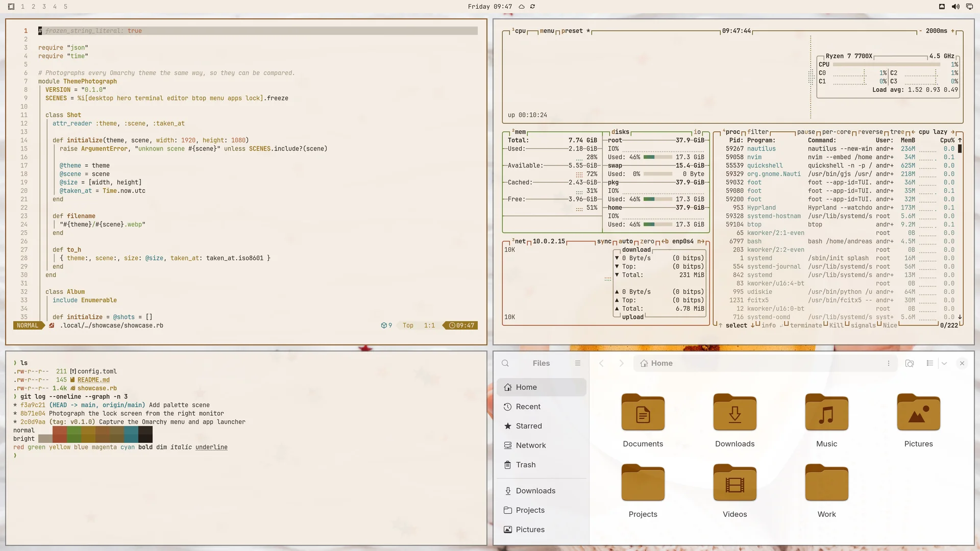Switch to workspace 3 in top bar
980x551 pixels.
(44, 7)
